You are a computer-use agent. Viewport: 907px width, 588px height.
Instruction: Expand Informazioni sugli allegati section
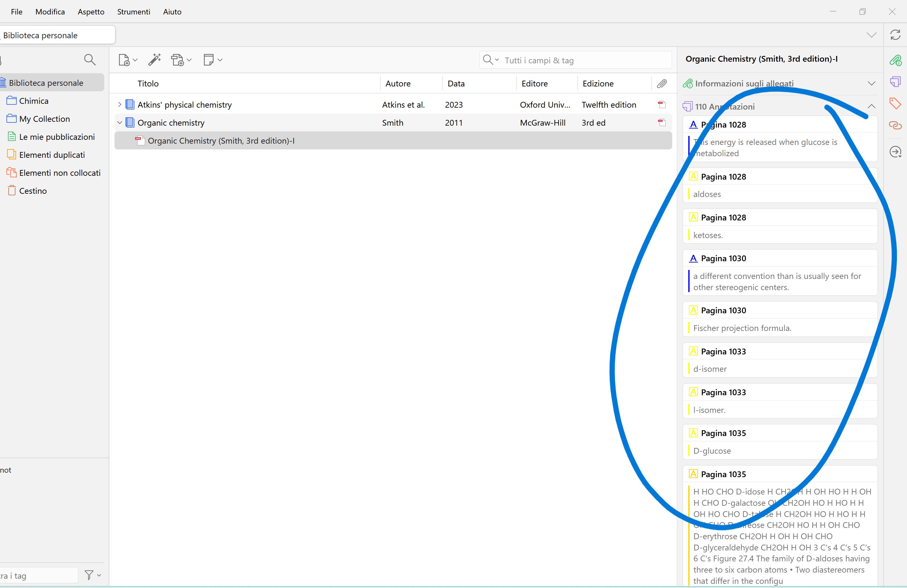[x=871, y=84]
